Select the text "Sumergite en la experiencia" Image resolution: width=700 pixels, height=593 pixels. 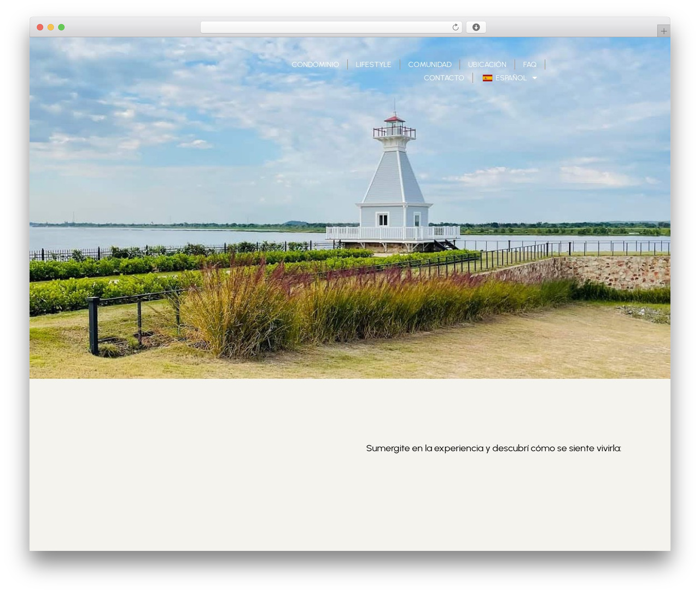pyautogui.click(x=425, y=448)
